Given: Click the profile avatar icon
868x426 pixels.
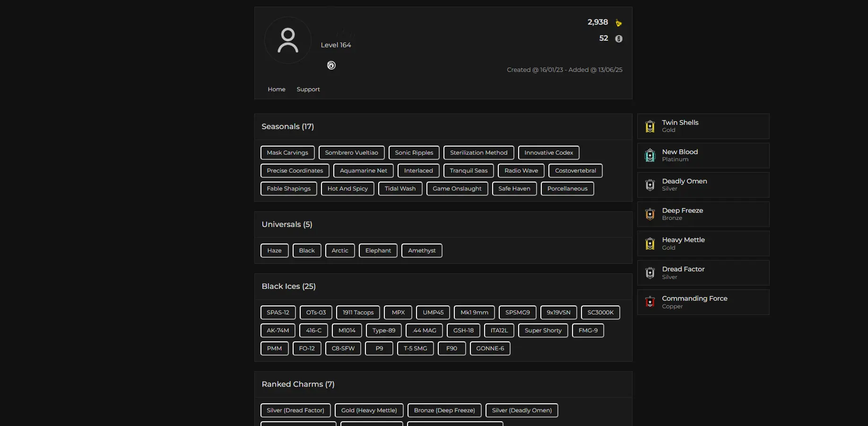Looking at the screenshot, I should [x=288, y=40].
